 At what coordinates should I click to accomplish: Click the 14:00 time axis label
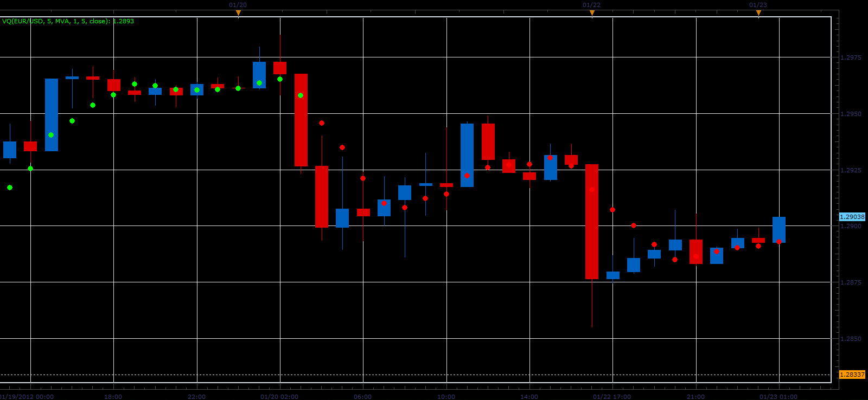click(x=529, y=396)
